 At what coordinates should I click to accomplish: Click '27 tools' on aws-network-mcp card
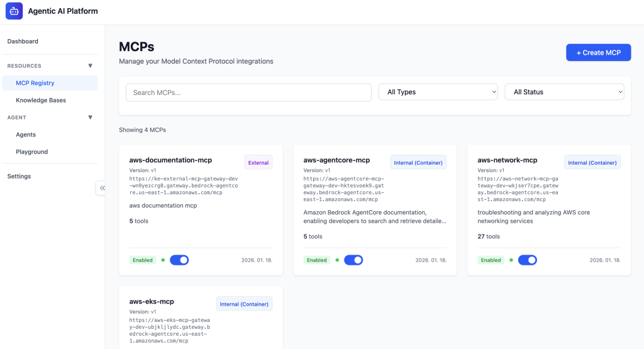point(489,236)
